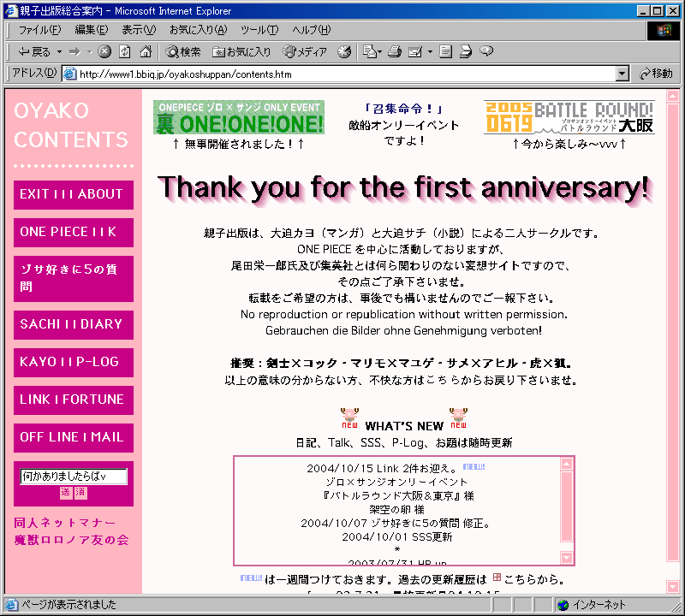Open the Media (メディア) toolbar button
The height and width of the screenshot is (616, 685).
coord(305,51)
